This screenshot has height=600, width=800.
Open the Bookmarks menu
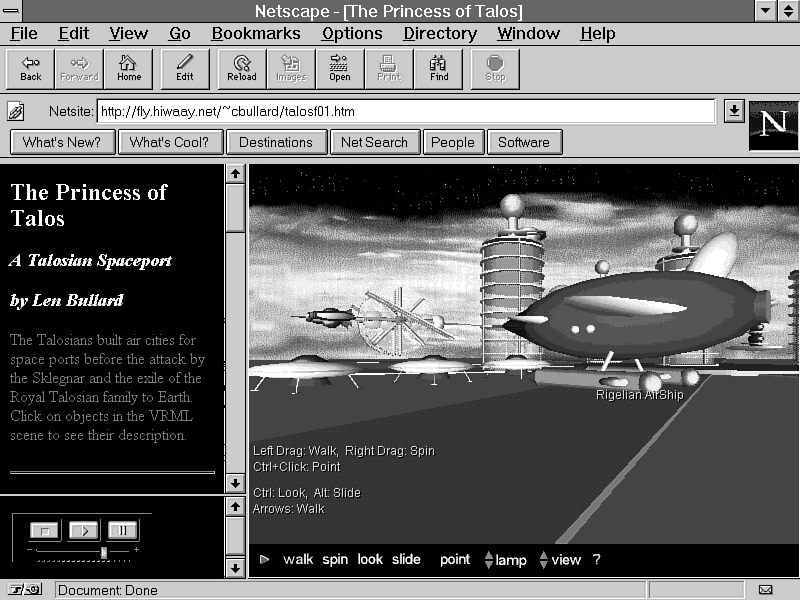click(x=256, y=33)
